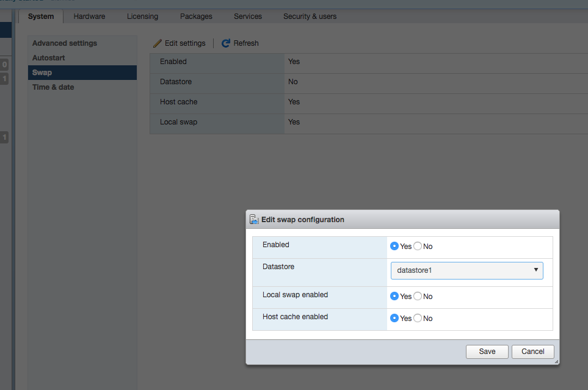
Task: Open the Security & users tab
Action: (310, 16)
